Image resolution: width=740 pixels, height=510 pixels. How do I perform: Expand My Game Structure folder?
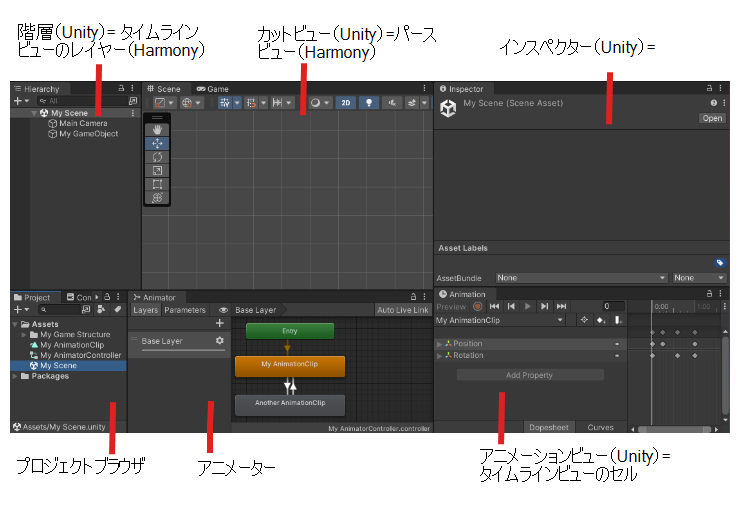pos(24,334)
